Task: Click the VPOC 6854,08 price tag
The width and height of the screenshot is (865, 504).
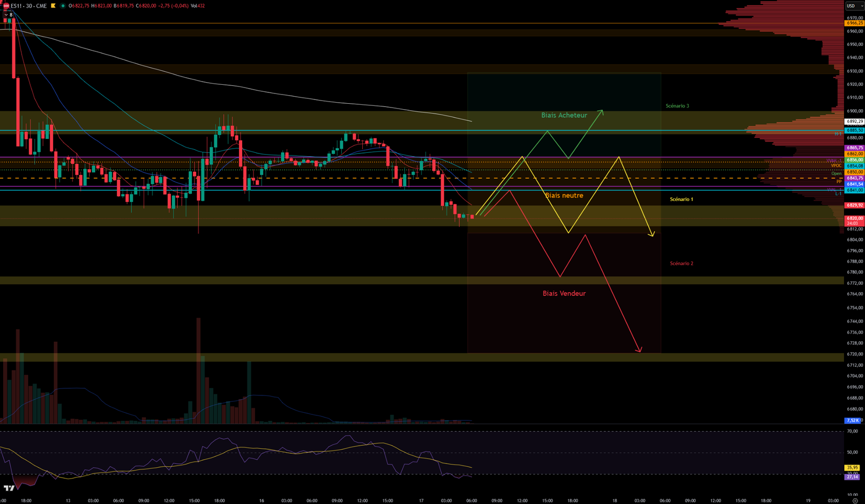Action: (x=854, y=166)
